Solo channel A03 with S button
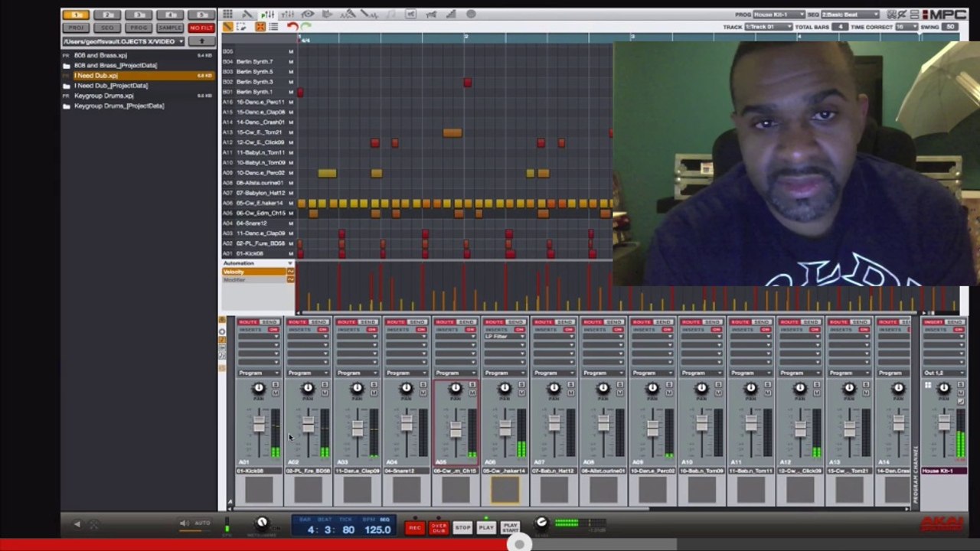Image resolution: width=980 pixels, height=551 pixels. [x=374, y=384]
